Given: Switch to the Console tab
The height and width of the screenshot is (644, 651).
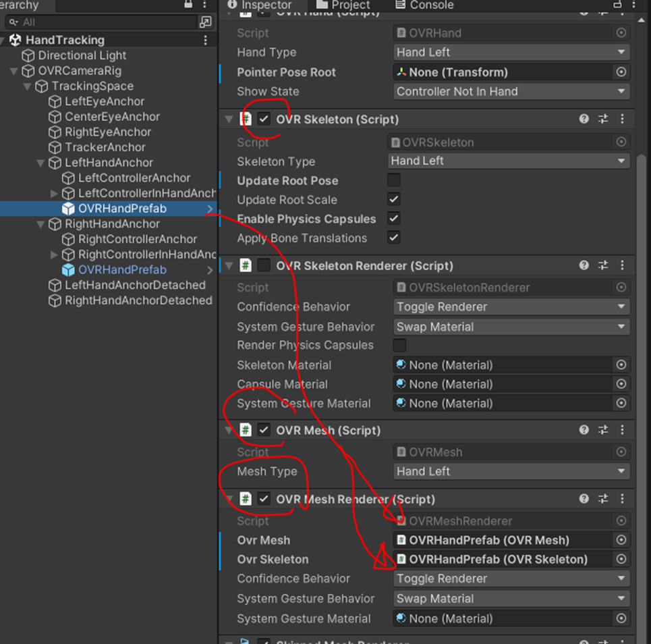Looking at the screenshot, I should click(x=424, y=5).
